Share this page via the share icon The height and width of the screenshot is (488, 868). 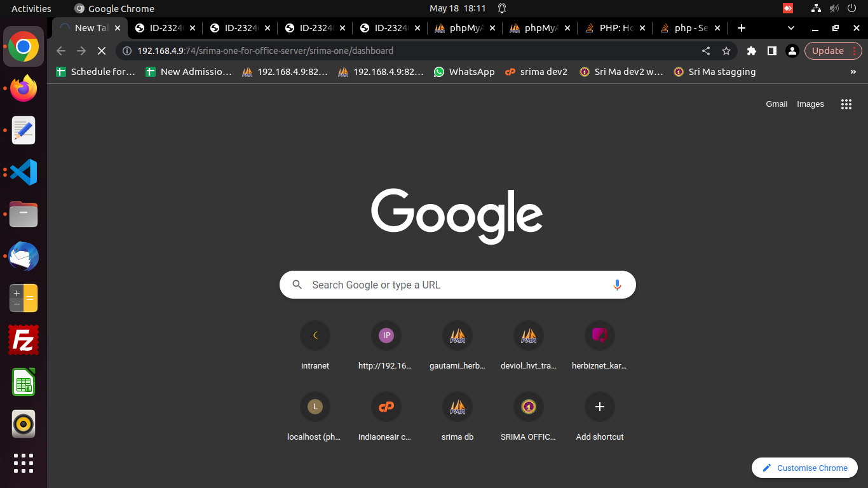point(706,51)
